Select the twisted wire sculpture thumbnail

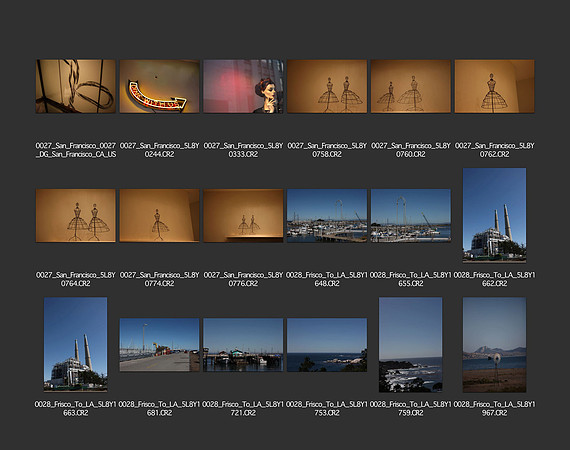coord(76,87)
